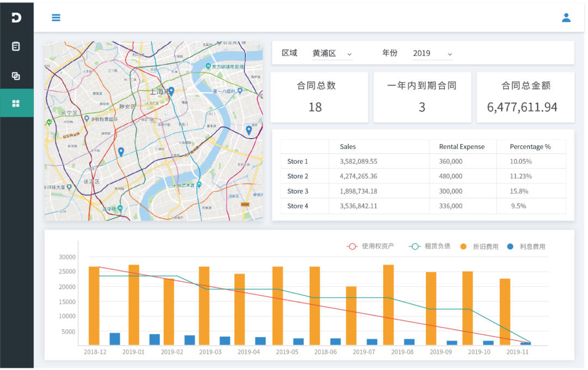
Task: Toggle the 使用权资产 legend series
Action: click(x=371, y=246)
